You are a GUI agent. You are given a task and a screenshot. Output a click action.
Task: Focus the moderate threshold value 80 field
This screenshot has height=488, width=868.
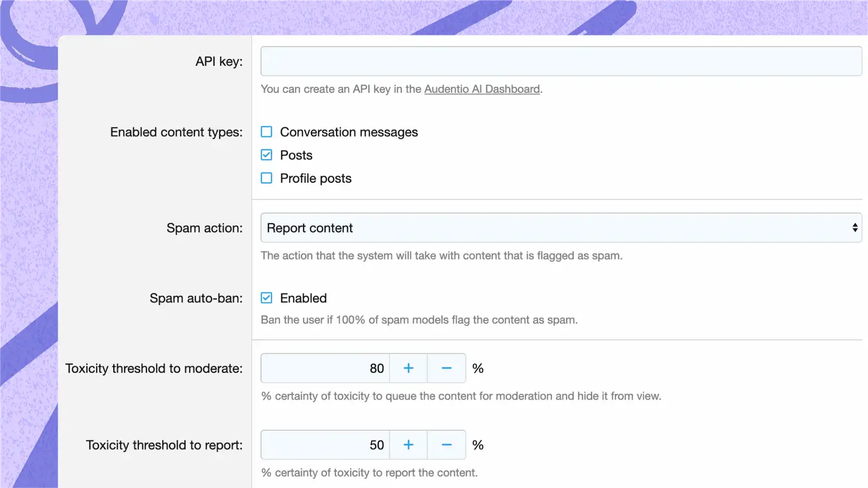(325, 368)
